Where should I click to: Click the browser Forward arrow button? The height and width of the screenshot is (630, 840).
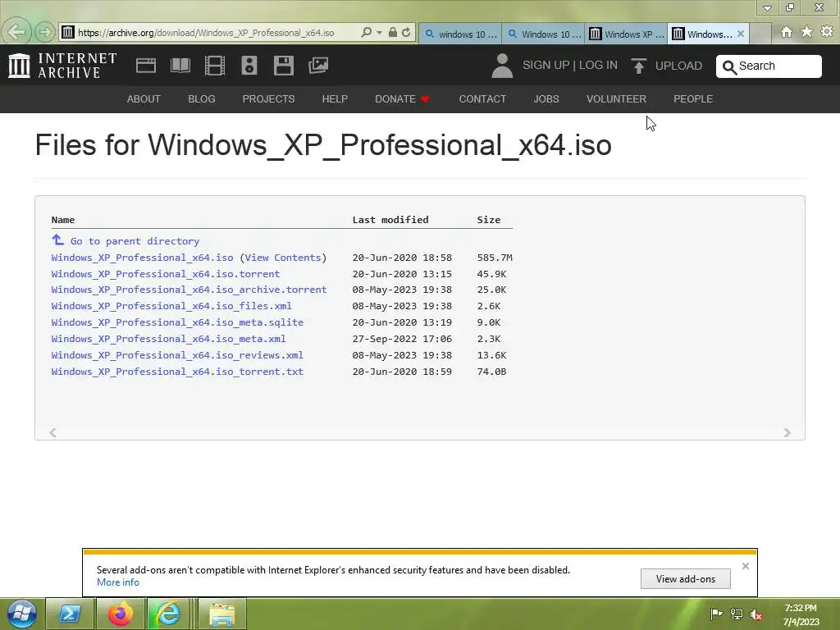click(x=45, y=32)
